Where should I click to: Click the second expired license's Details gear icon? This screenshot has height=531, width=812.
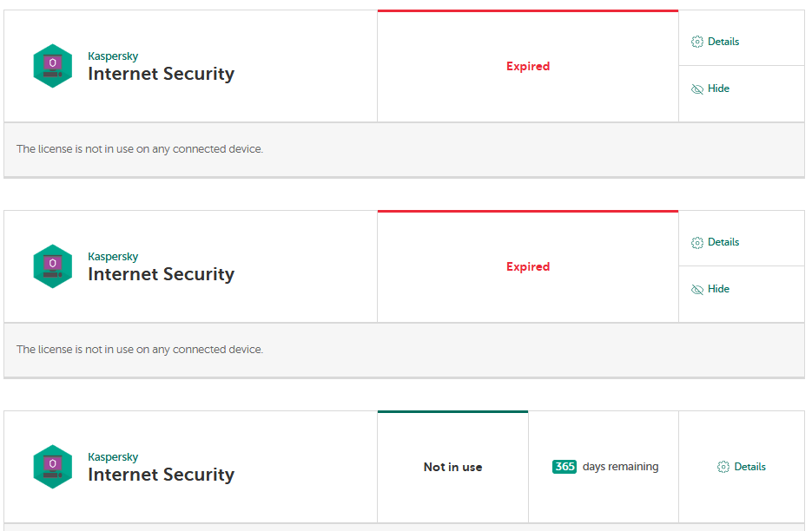696,242
